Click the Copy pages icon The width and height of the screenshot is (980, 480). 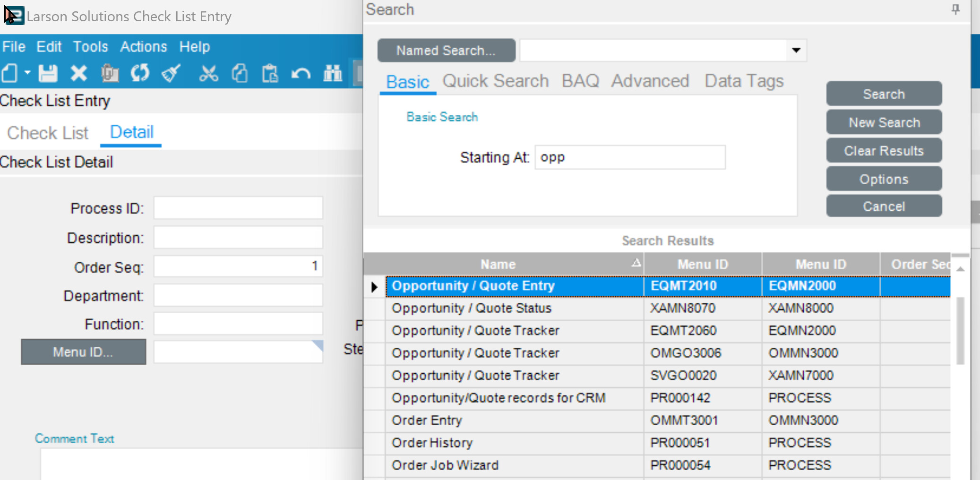click(x=240, y=74)
